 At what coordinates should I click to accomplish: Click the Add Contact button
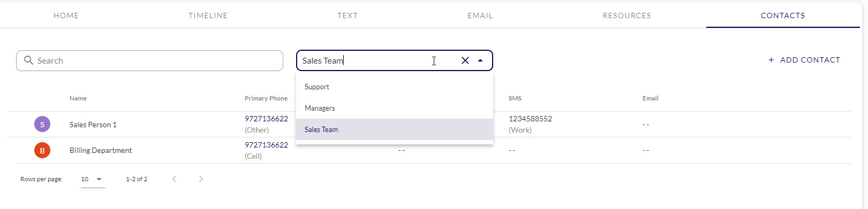(x=804, y=60)
